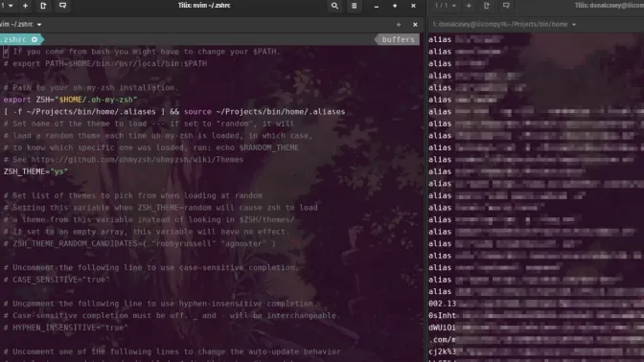Image resolution: width=644 pixels, height=362 pixels.
Task: Click 'Path to your oh-my-zsh installation' comment
Action: tap(91, 87)
